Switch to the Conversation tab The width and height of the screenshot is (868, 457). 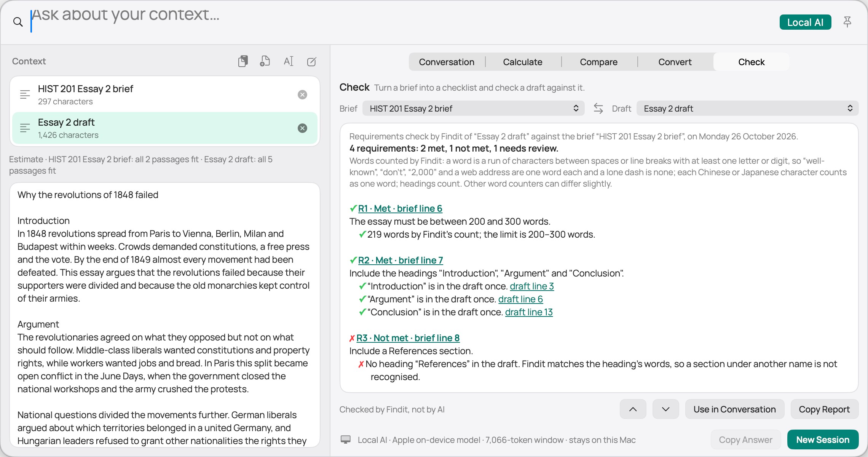pos(447,62)
